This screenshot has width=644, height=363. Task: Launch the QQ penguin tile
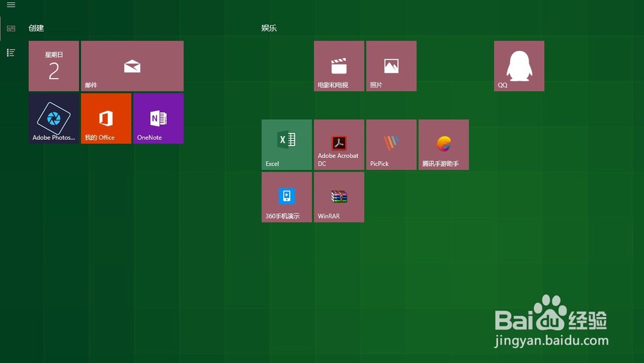click(519, 66)
